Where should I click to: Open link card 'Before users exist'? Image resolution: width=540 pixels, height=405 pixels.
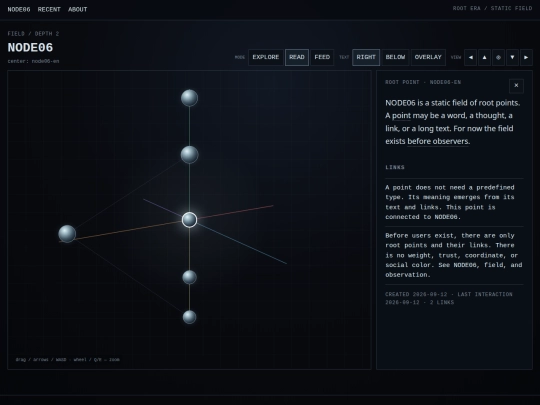coord(454,255)
